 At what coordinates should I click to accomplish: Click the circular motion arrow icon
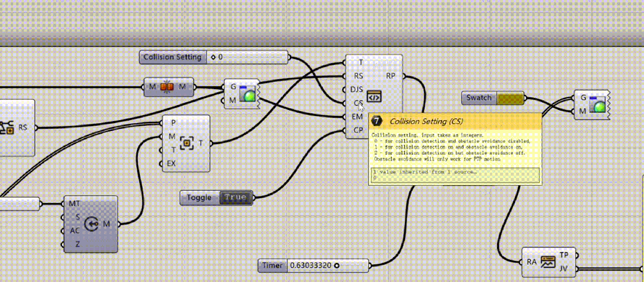91,223
